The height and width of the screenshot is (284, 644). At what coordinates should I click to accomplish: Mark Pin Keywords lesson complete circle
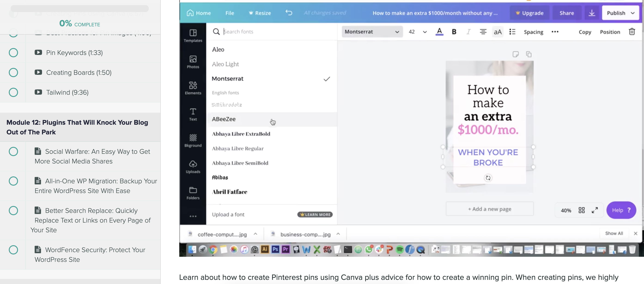pyautogui.click(x=13, y=52)
